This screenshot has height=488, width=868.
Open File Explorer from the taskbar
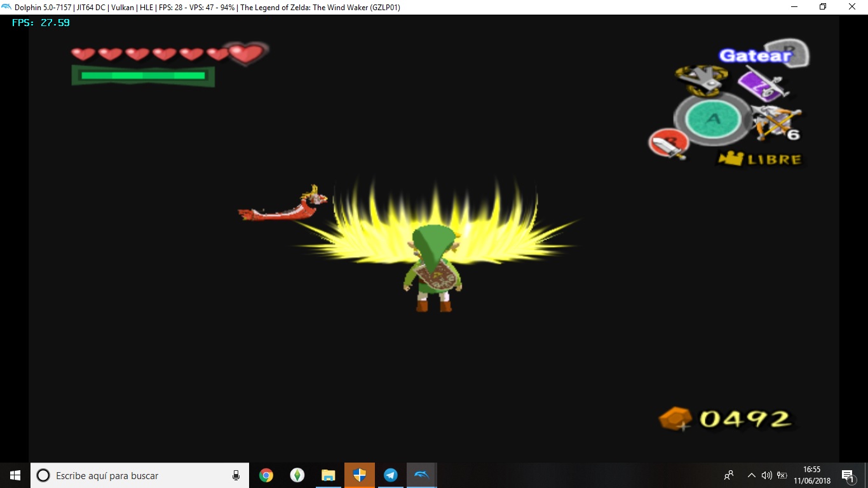coord(328,475)
